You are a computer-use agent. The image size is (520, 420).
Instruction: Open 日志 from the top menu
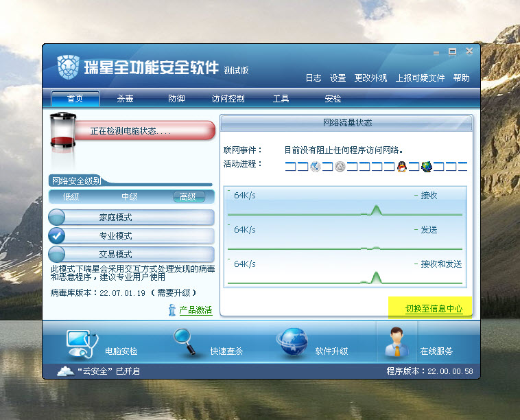[x=314, y=78]
